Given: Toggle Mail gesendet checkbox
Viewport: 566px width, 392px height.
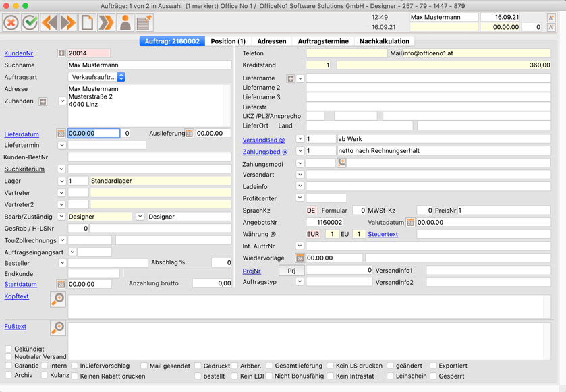Looking at the screenshot, I should (144, 366).
